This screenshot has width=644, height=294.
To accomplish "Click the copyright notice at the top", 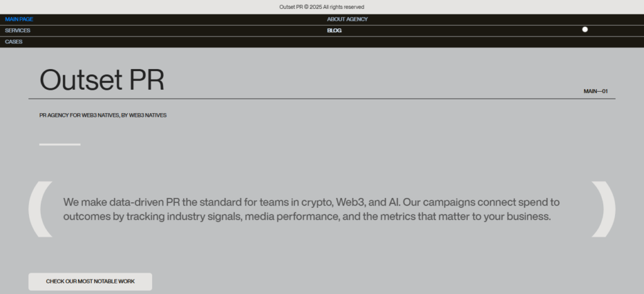I will tap(321, 7).
